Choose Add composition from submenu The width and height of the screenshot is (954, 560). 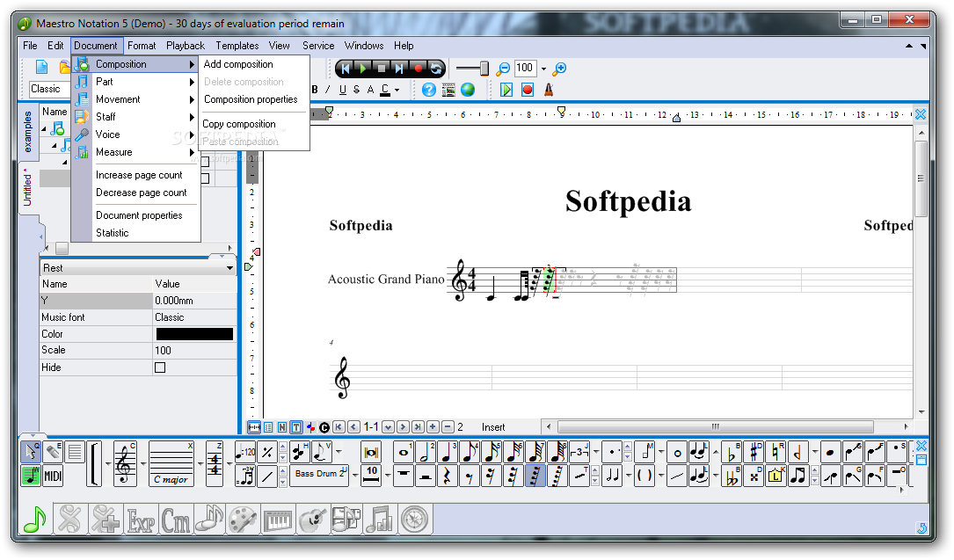click(x=254, y=64)
